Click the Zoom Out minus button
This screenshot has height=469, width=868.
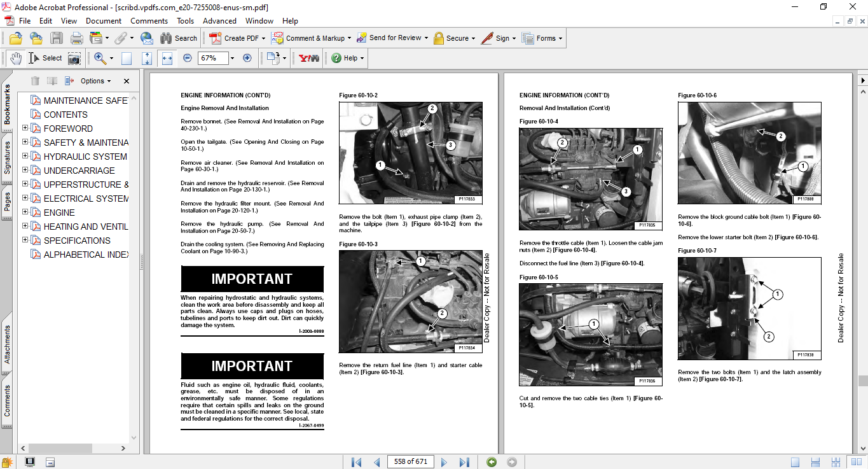pyautogui.click(x=188, y=58)
